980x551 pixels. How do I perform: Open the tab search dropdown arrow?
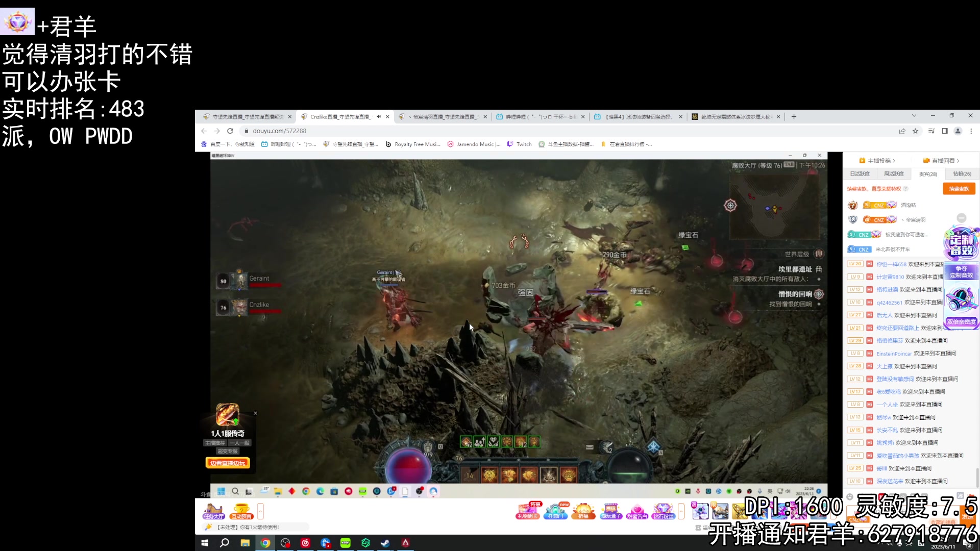pyautogui.click(x=914, y=116)
